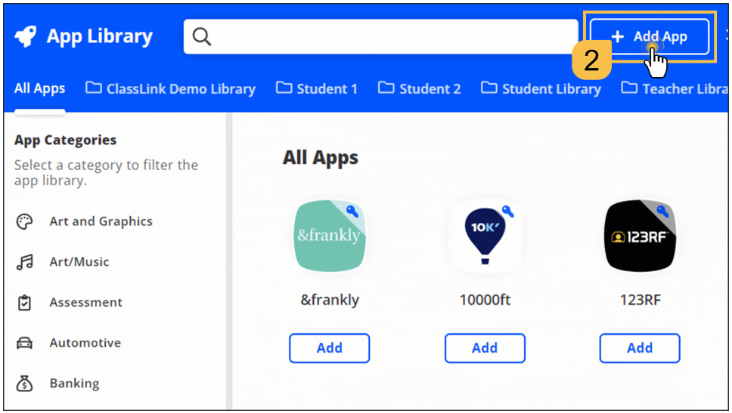Click the magnifying glass search icon
This screenshot has height=413, width=732.
point(202,37)
